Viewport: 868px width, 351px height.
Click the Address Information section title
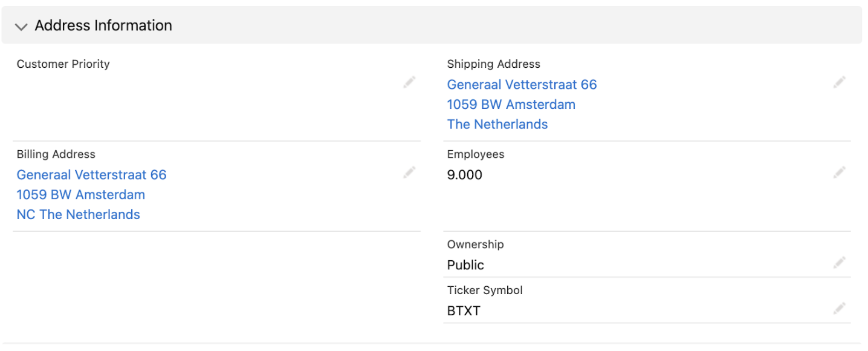click(103, 25)
